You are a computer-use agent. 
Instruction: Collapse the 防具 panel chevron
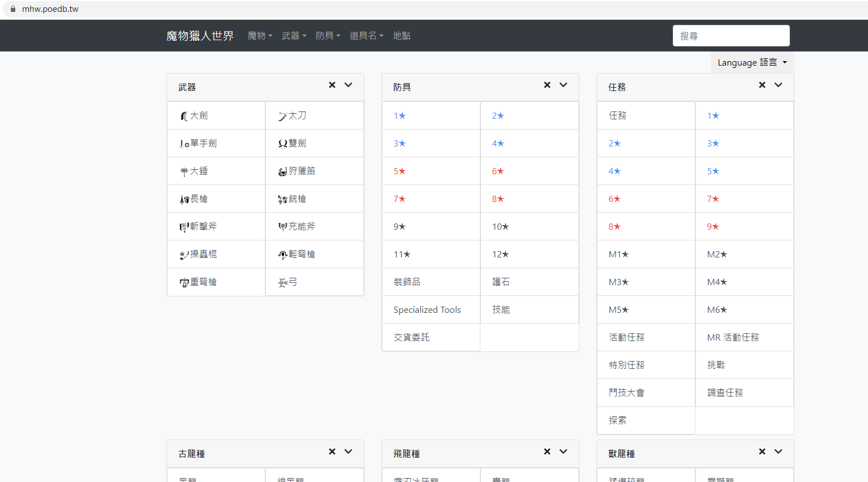(564, 85)
